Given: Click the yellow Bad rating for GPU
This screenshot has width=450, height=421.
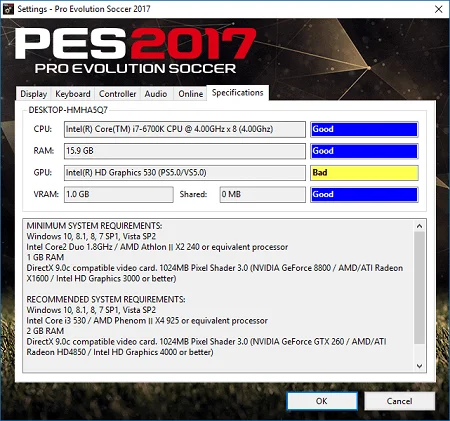Looking at the screenshot, I should coord(364,173).
